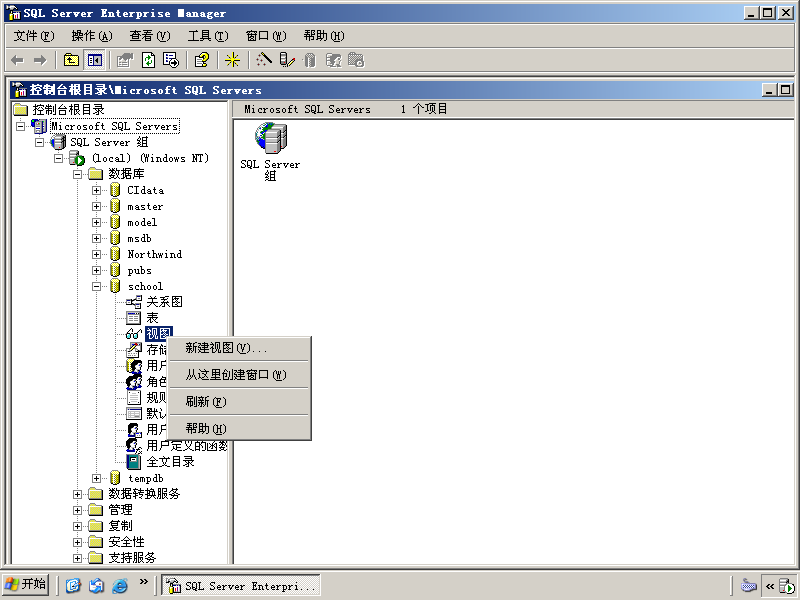The image size is (800, 600).
Task: Expand the model database node
Action: pos(96,222)
